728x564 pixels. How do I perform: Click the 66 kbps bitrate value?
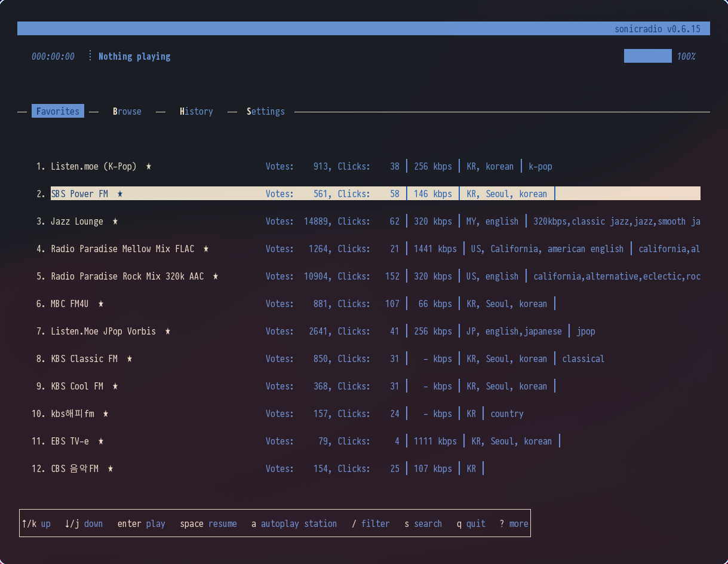[x=435, y=304]
